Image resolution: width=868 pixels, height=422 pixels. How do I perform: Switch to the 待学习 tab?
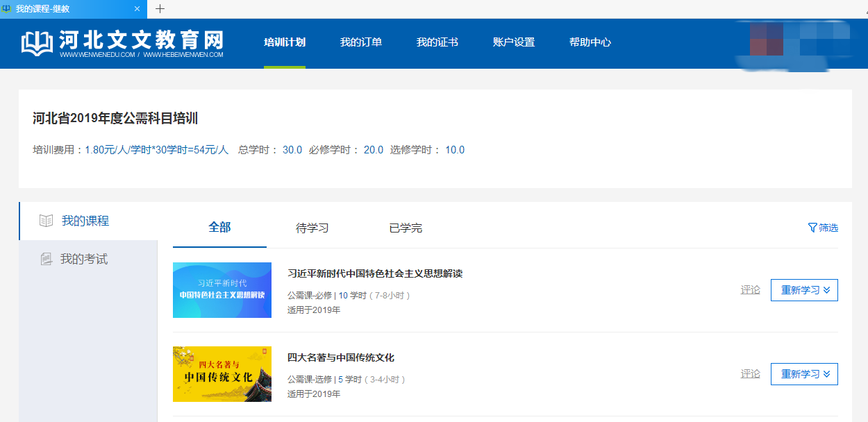[312, 228]
